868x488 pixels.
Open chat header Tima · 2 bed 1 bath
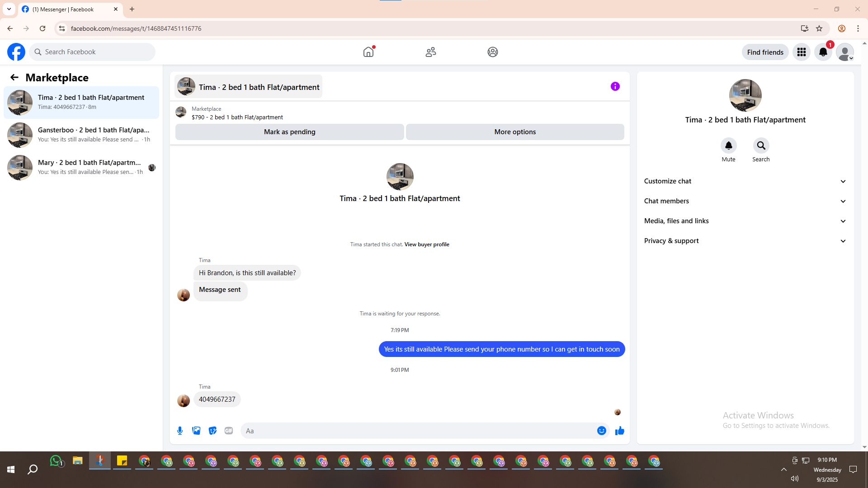coord(249,87)
